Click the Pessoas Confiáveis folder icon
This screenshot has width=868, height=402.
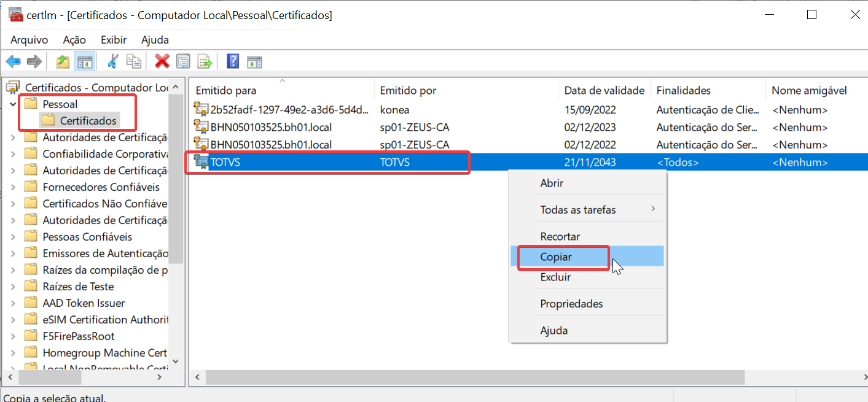(31, 237)
